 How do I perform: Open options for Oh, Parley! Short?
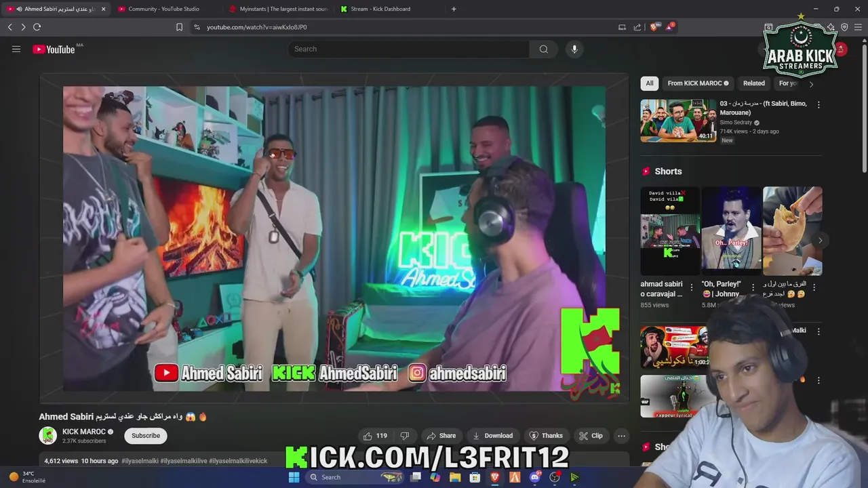pyautogui.click(x=753, y=287)
